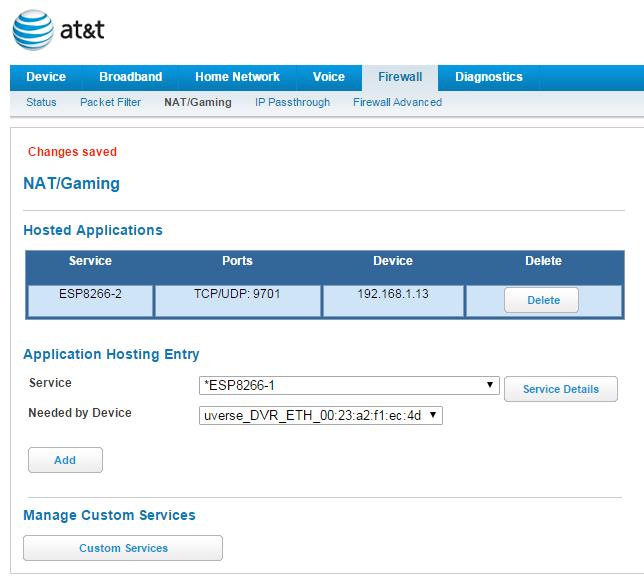Open the Device tab
Viewport: 644px width, 578px height.
tap(46, 77)
